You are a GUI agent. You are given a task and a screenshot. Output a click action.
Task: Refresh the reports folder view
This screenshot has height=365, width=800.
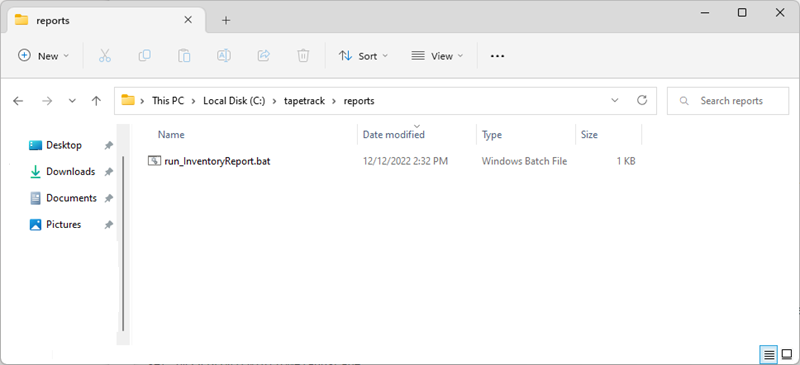coord(642,100)
